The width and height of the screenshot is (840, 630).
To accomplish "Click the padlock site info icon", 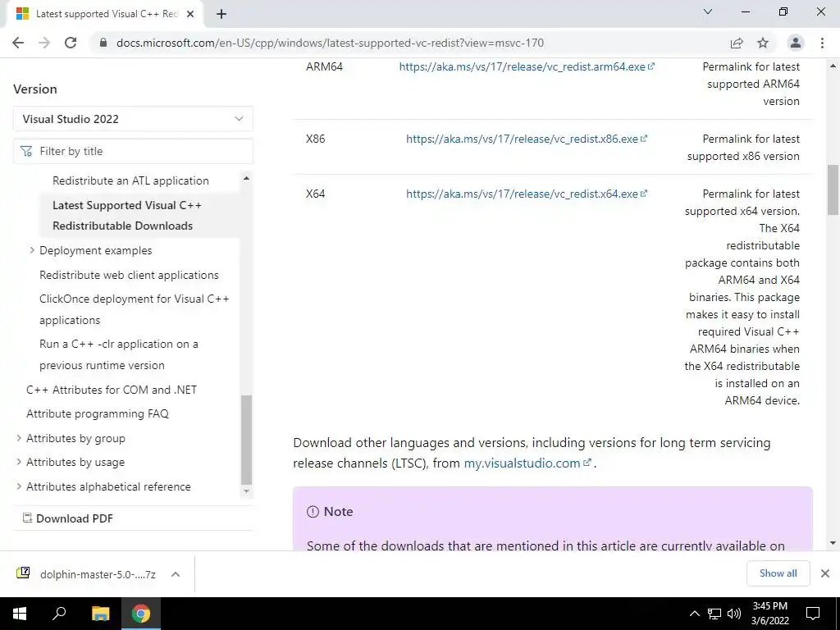I will pyautogui.click(x=103, y=43).
